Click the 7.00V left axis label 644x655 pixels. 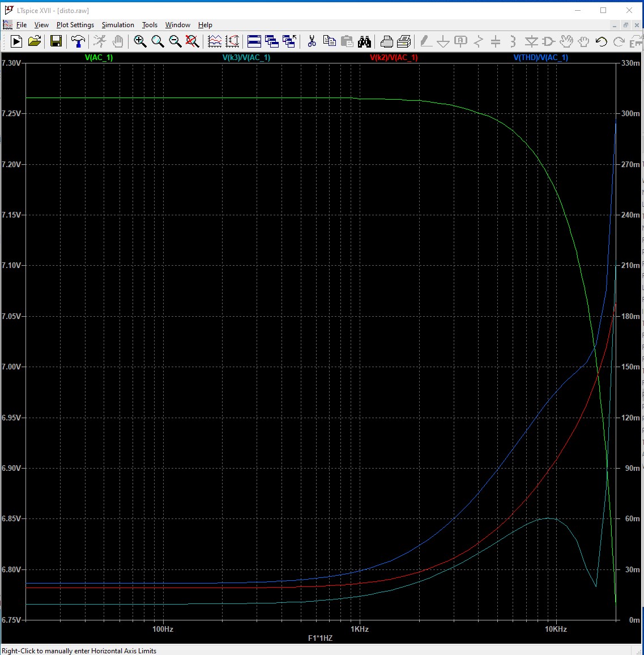(10, 367)
